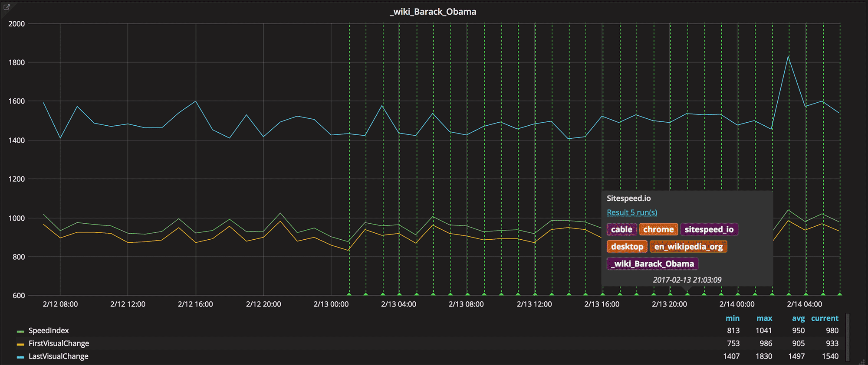Click the blue LastVisualChange color swatch
This screenshot has width=868, height=365.
(20, 357)
